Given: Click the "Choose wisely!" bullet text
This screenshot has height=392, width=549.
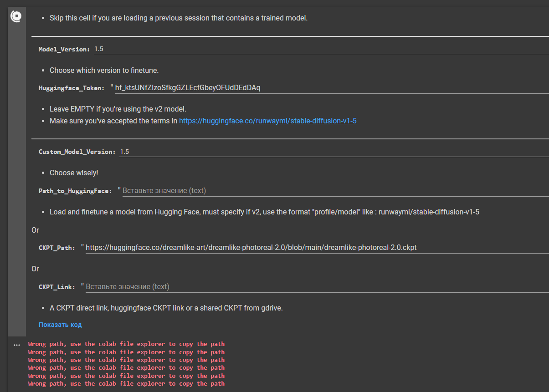Looking at the screenshot, I should pyautogui.click(x=74, y=173).
